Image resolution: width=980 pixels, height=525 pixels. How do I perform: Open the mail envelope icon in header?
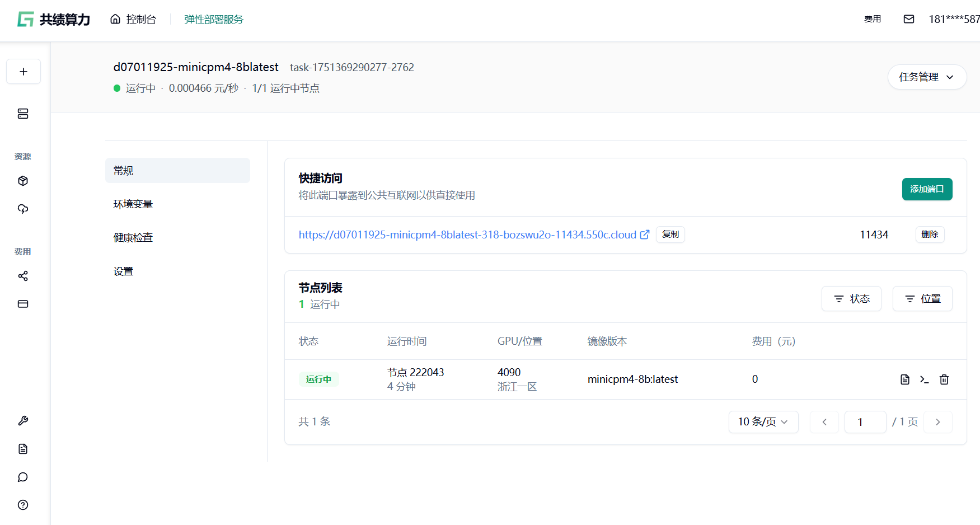coord(908,19)
